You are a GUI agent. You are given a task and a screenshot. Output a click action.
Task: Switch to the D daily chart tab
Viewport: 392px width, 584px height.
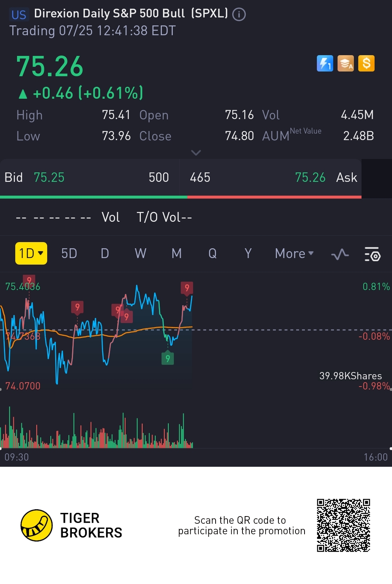pyautogui.click(x=105, y=253)
